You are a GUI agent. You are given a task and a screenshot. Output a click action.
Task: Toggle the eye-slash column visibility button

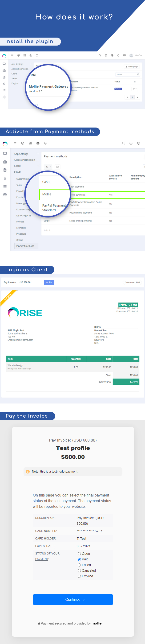57,167
